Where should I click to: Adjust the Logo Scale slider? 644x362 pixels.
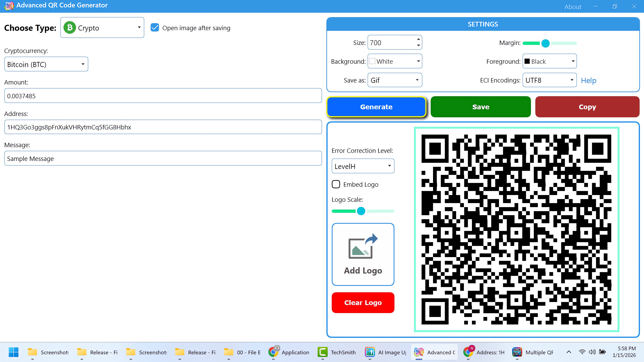[x=361, y=211]
